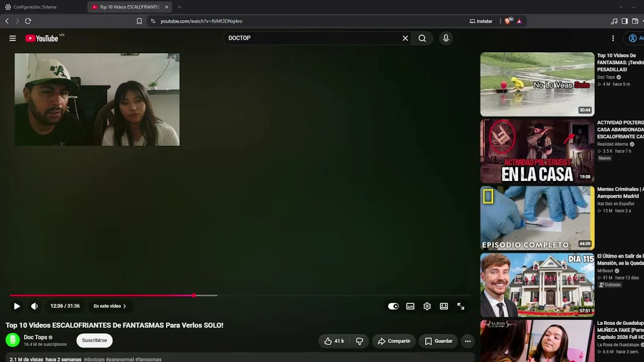This screenshot has height=362, width=644.
Task: Enter fullscreen mode
Action: pos(460,306)
